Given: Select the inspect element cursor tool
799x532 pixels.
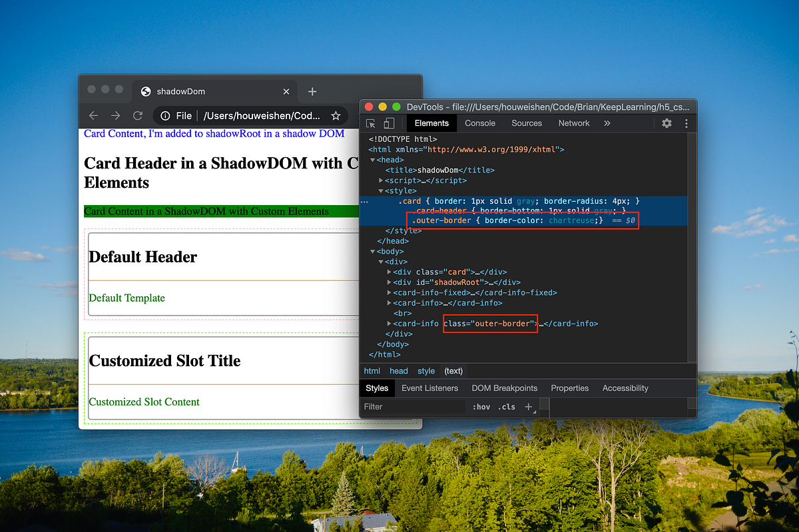Looking at the screenshot, I should (x=371, y=123).
